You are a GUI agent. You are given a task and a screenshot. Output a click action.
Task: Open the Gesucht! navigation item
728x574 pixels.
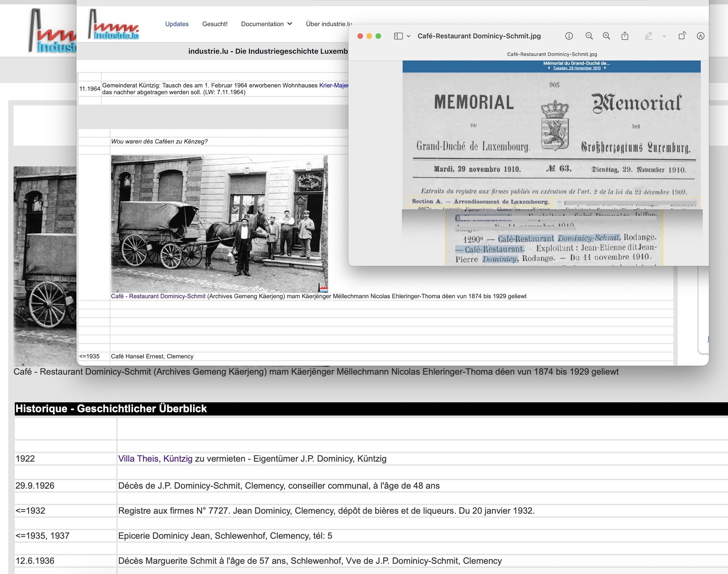pyautogui.click(x=215, y=24)
